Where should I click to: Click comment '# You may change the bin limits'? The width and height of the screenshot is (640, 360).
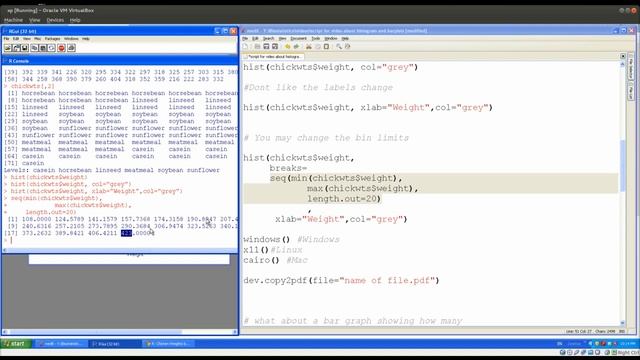point(326,138)
